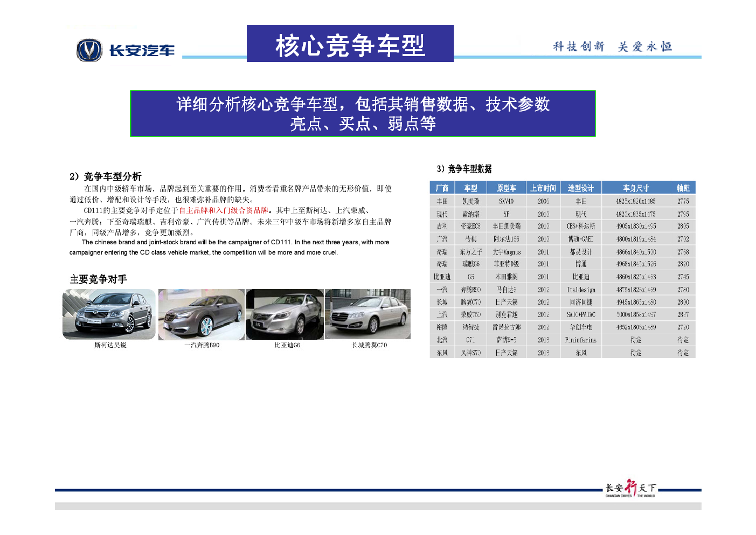Select the SAIC+PATAC design cell
756x535 pixels.
[581, 314]
